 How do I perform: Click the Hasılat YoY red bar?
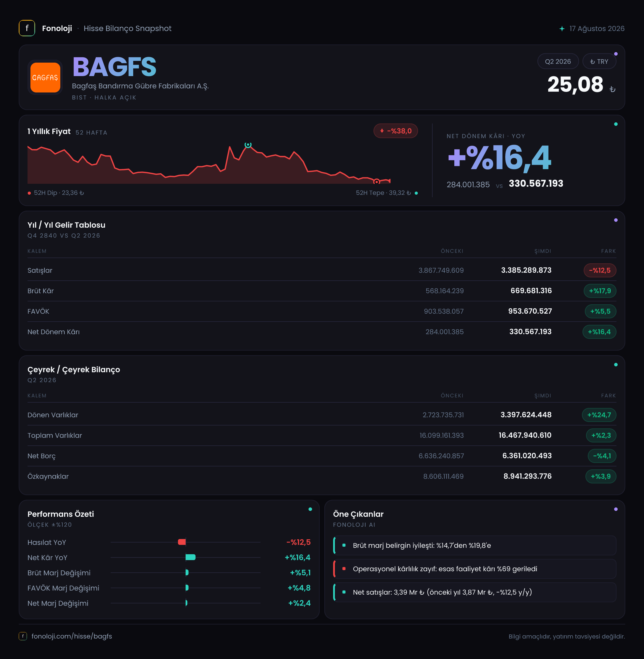pyautogui.click(x=181, y=542)
